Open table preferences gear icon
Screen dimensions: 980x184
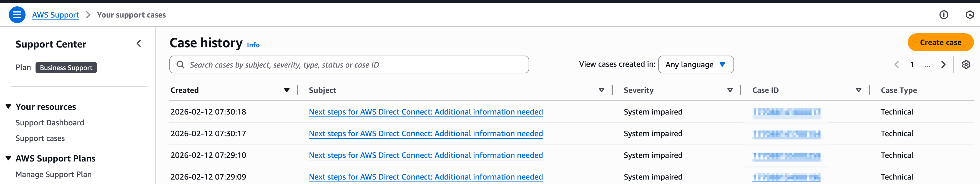coord(966,65)
